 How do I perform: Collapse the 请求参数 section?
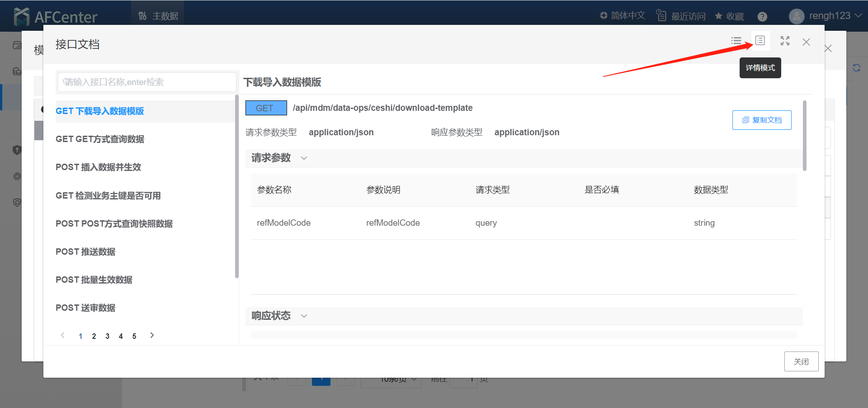point(304,158)
